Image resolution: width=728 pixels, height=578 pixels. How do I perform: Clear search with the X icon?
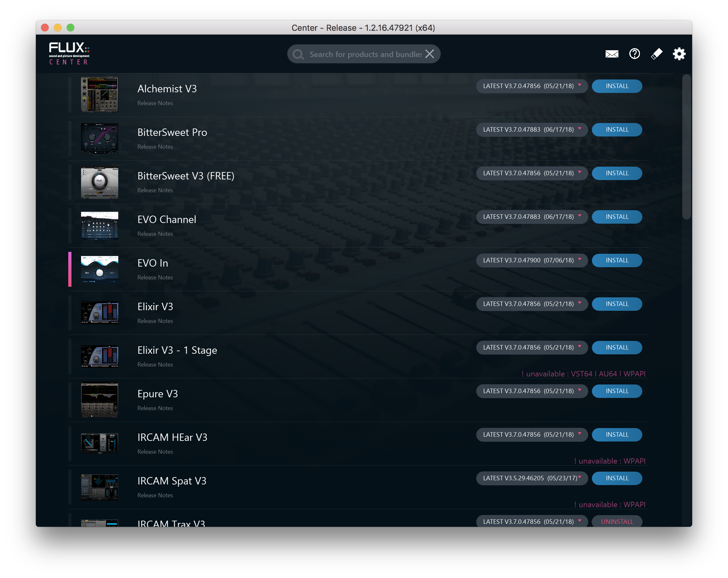point(429,54)
